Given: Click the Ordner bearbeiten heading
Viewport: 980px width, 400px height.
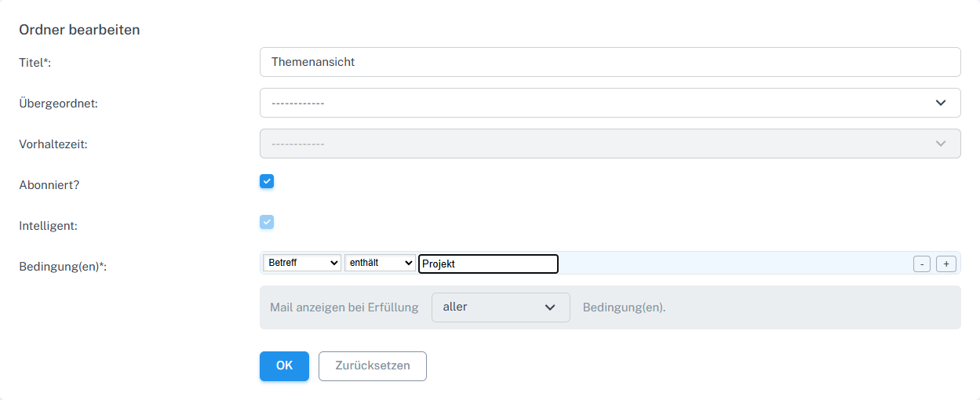Looking at the screenshot, I should click(x=79, y=31).
